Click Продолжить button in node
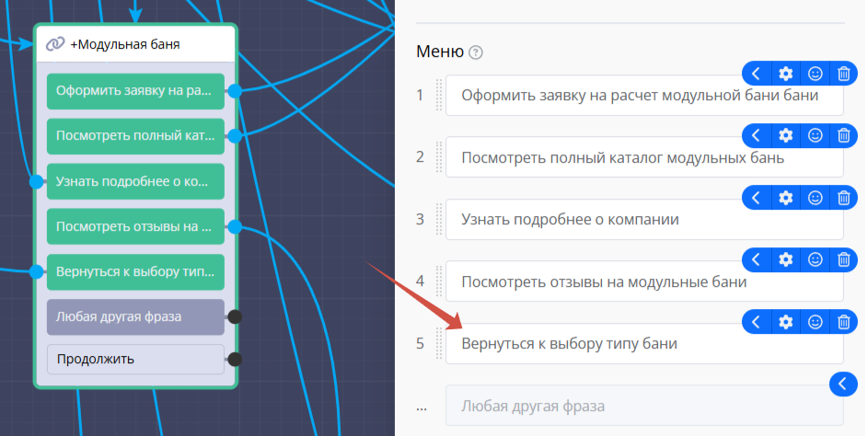This screenshot has height=436, width=868. pos(134,359)
